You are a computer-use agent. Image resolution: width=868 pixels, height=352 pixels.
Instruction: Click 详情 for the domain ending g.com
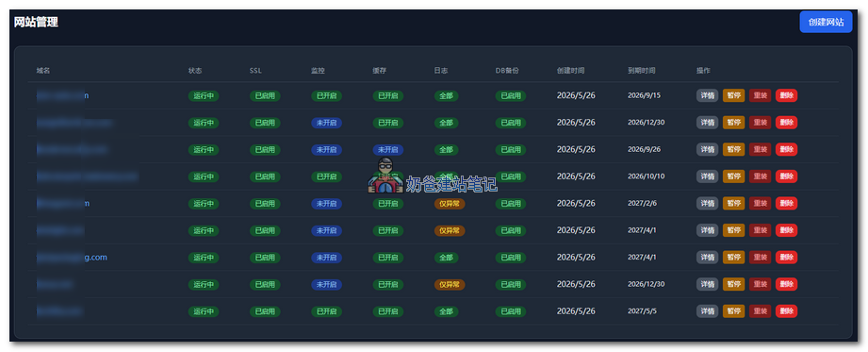point(707,258)
